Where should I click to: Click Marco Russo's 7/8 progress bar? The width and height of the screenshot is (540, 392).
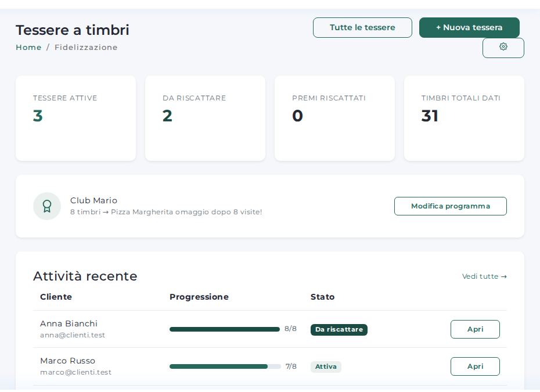225,366
